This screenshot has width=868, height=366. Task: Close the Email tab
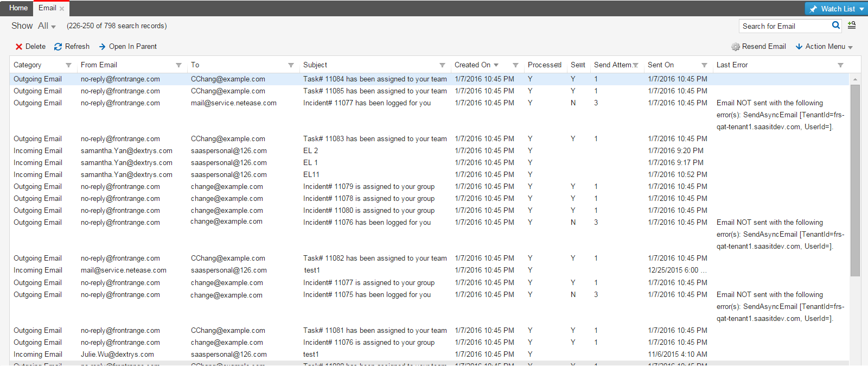pyautogui.click(x=62, y=9)
